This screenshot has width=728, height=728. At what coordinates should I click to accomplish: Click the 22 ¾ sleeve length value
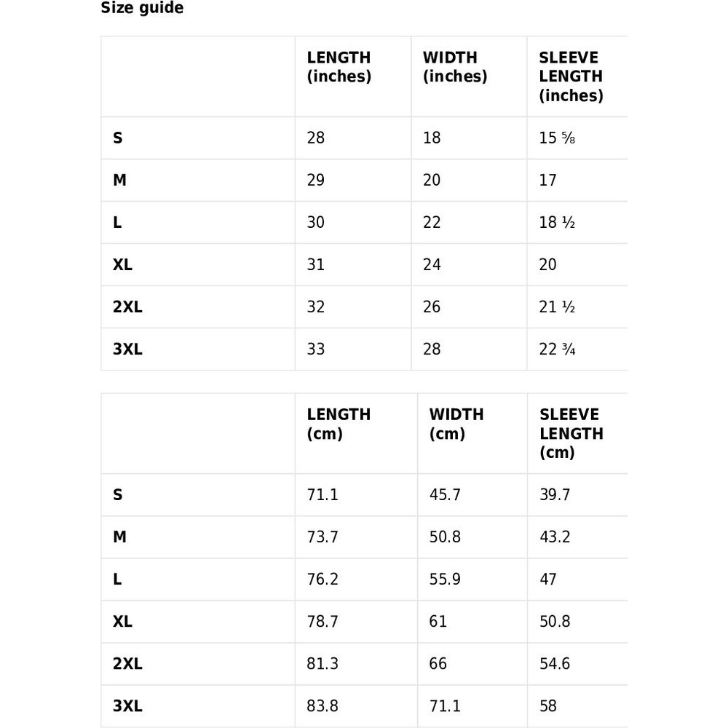[x=557, y=349]
